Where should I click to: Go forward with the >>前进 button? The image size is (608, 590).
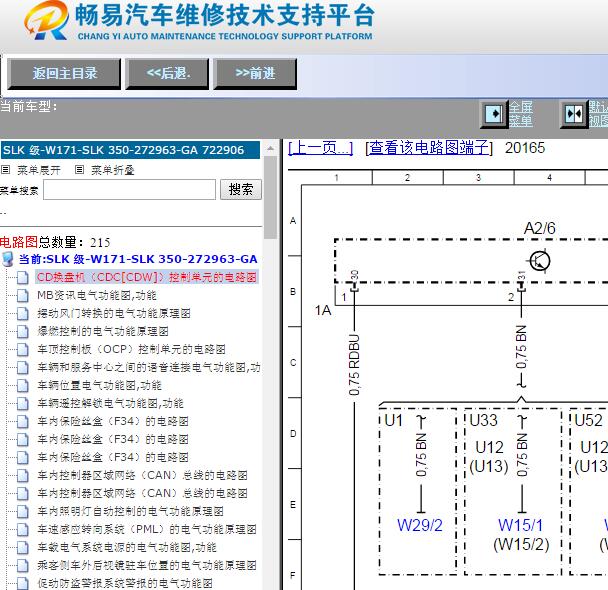(255, 73)
